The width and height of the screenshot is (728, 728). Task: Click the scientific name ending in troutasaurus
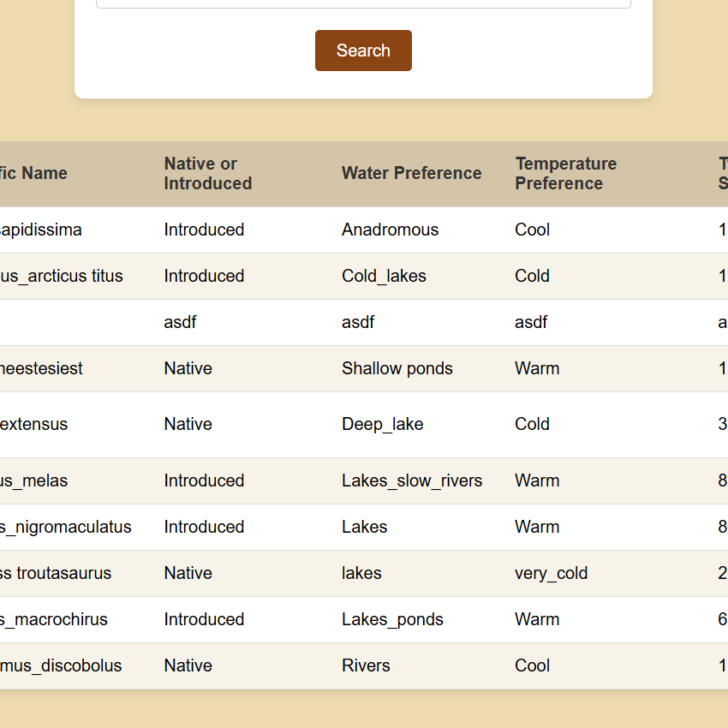56,573
